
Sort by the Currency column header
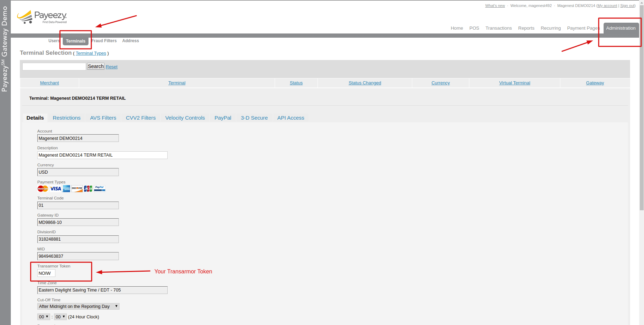440,83
